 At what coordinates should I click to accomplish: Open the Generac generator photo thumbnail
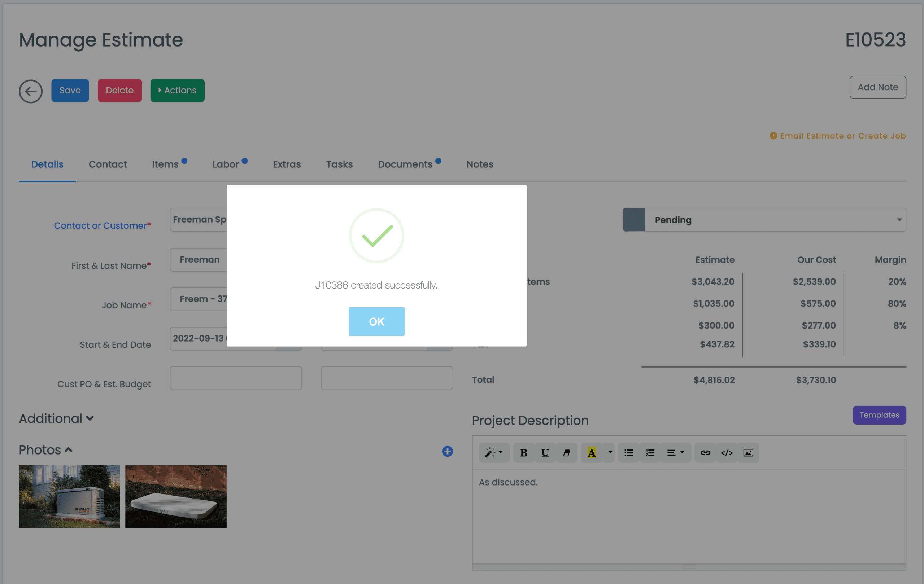pos(69,497)
